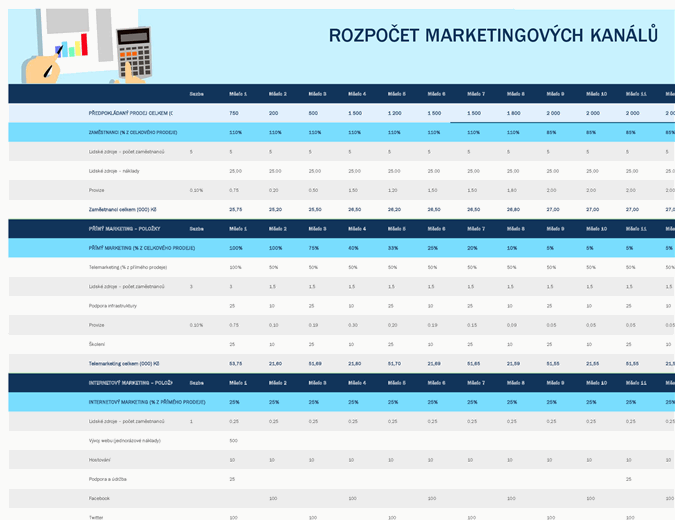The height and width of the screenshot is (520, 675).
Task: Click the 750 value under Měsíc 1
Action: (234, 113)
